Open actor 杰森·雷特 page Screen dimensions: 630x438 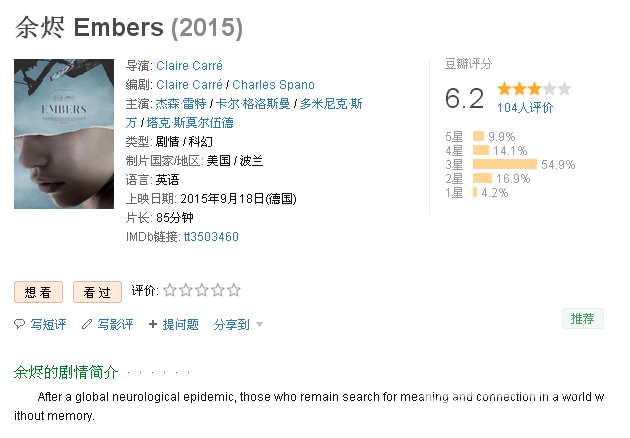pos(181,104)
